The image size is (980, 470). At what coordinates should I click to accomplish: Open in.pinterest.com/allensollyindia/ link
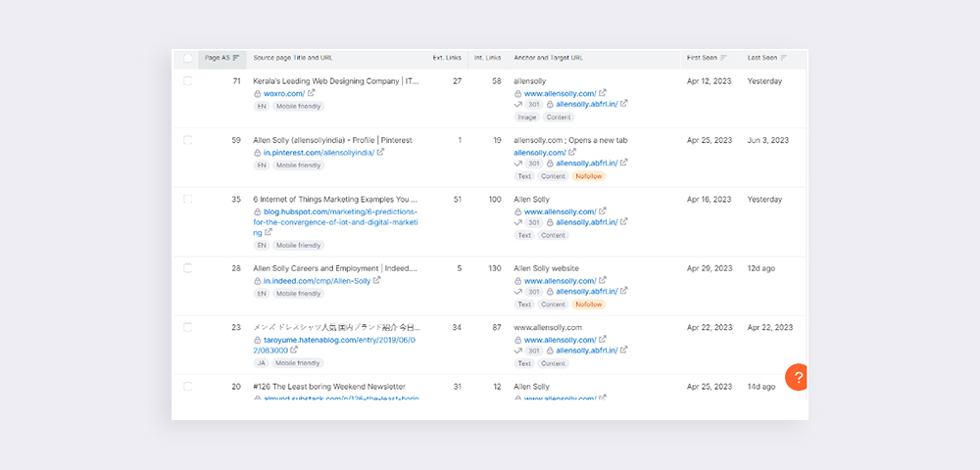pos(318,153)
